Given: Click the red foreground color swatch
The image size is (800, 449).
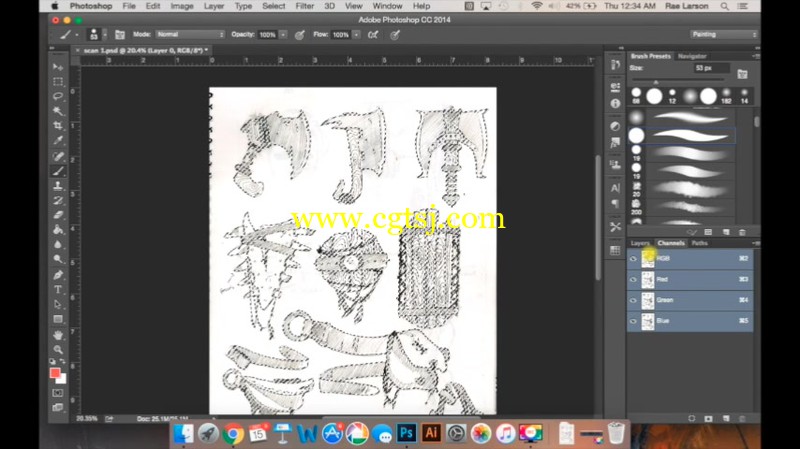Looking at the screenshot, I should click(x=55, y=373).
